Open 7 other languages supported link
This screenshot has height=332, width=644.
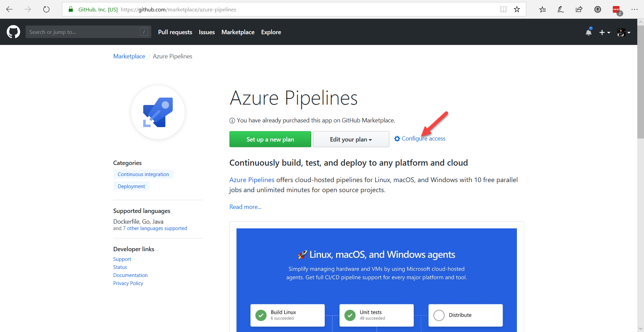point(155,228)
